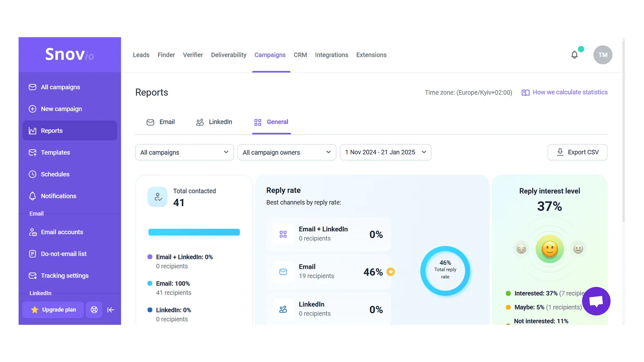Click the Do-not-email list icon
Image resolution: width=644 pixels, height=362 pixels.
[33, 254]
